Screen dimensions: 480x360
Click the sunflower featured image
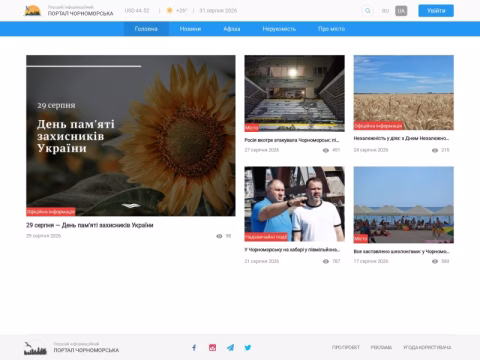tap(131, 135)
